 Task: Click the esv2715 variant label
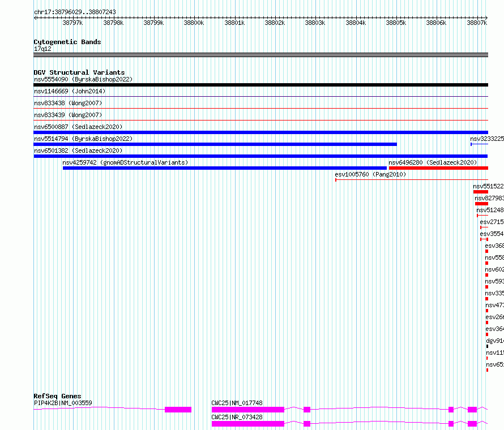[x=492, y=222]
